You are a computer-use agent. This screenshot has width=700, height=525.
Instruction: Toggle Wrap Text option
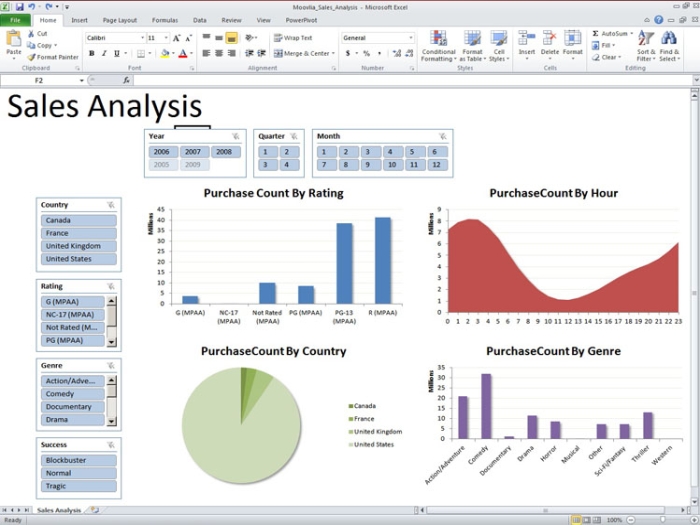pos(293,38)
